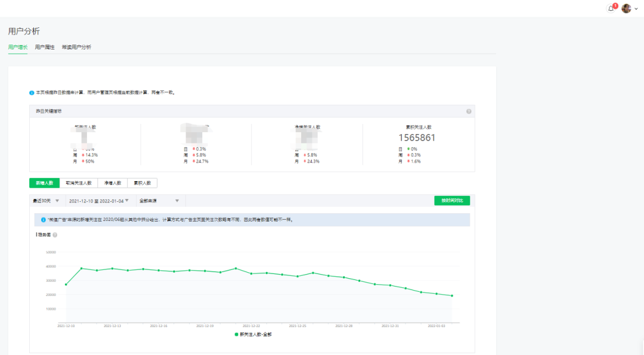Viewport: 644px width, 355px height.
Task: Click the 按时间对比 button
Action: coord(451,201)
